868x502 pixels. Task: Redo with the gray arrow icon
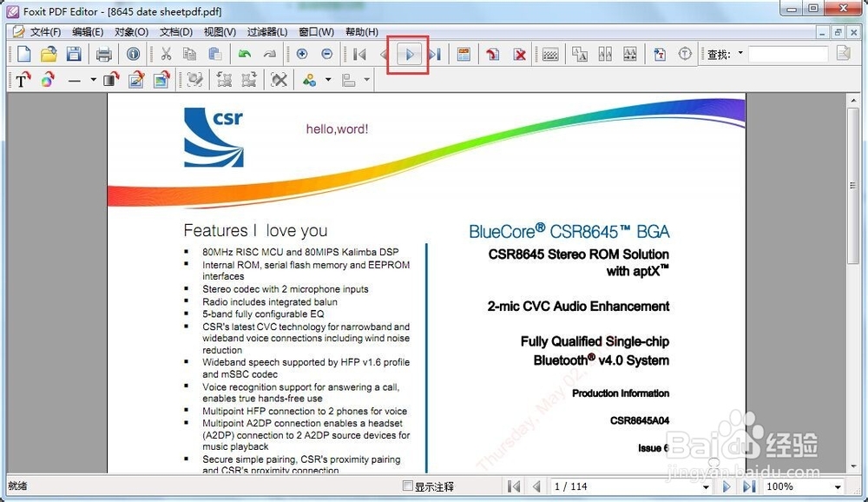[270, 54]
